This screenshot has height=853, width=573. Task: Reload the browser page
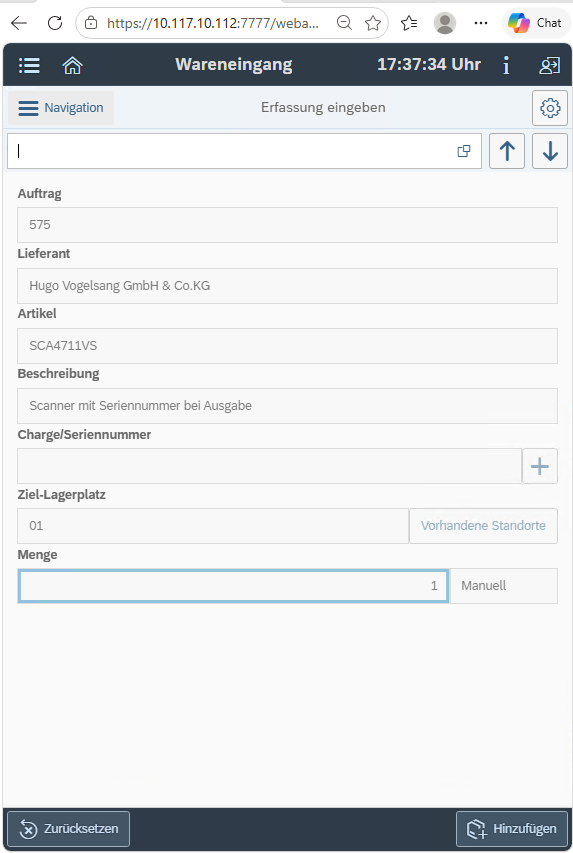point(55,23)
